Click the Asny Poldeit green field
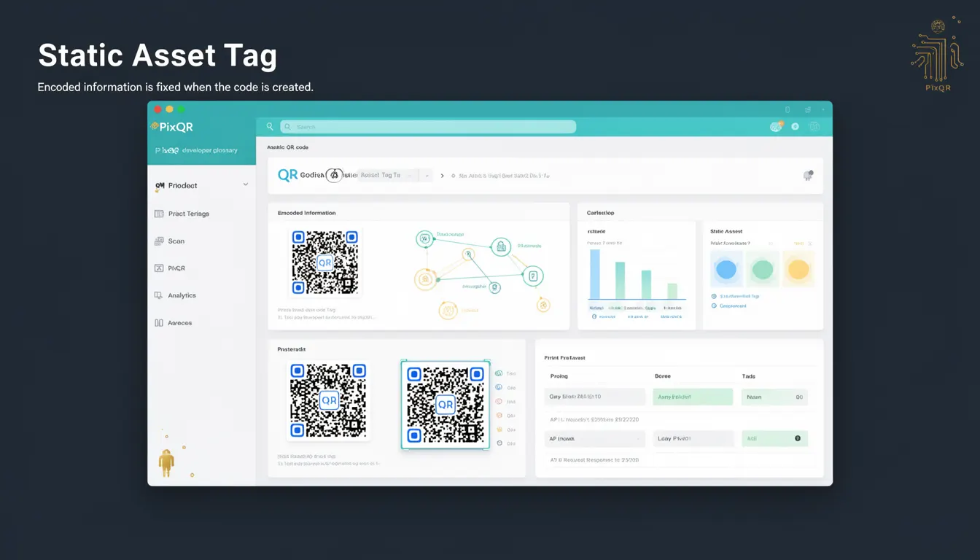This screenshot has width=980, height=560. 693,397
